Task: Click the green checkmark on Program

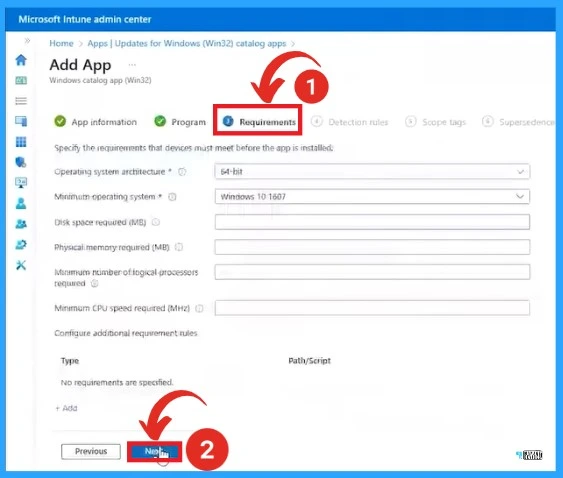Action: 160,121
